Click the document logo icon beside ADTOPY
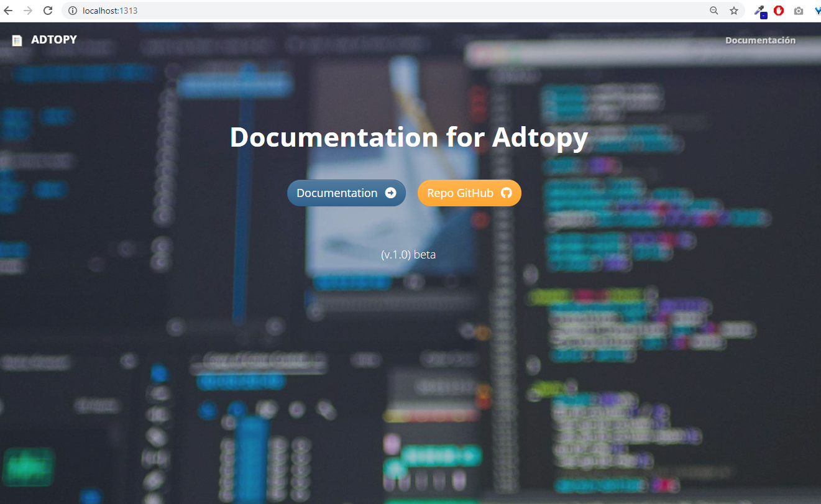The height and width of the screenshot is (504, 821). coord(17,40)
